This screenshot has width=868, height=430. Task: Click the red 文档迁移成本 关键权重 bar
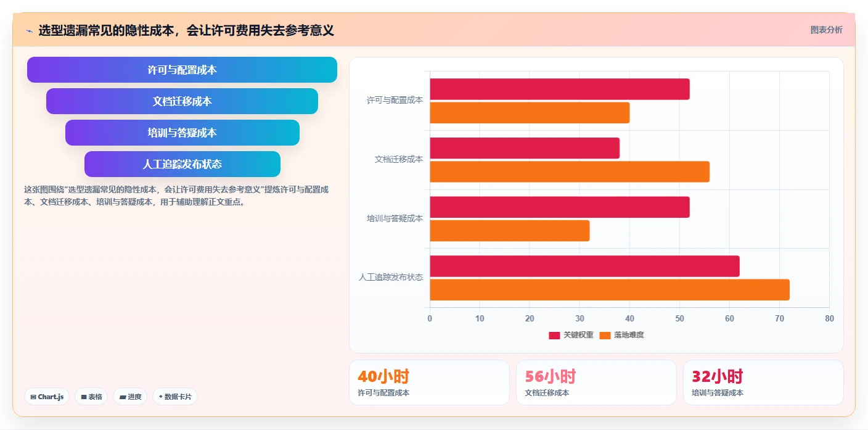[x=525, y=148]
